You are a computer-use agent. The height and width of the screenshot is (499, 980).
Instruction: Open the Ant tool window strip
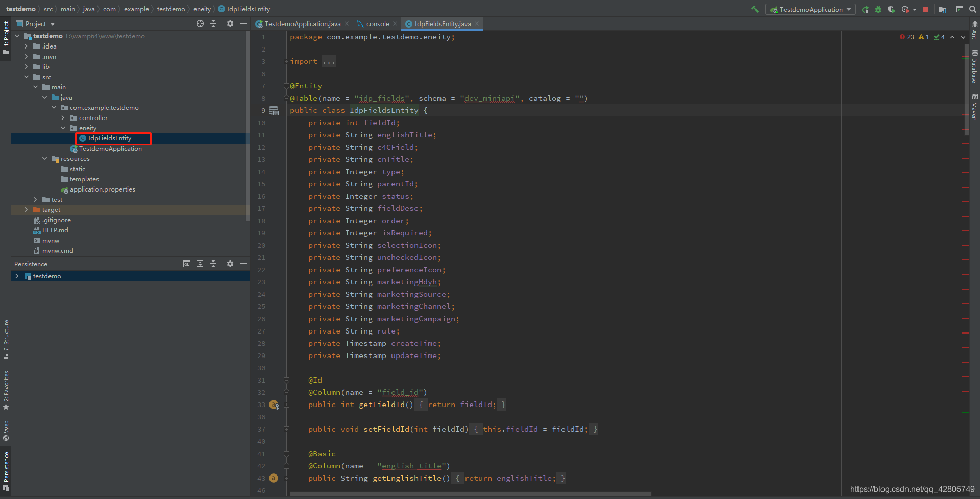tap(974, 30)
